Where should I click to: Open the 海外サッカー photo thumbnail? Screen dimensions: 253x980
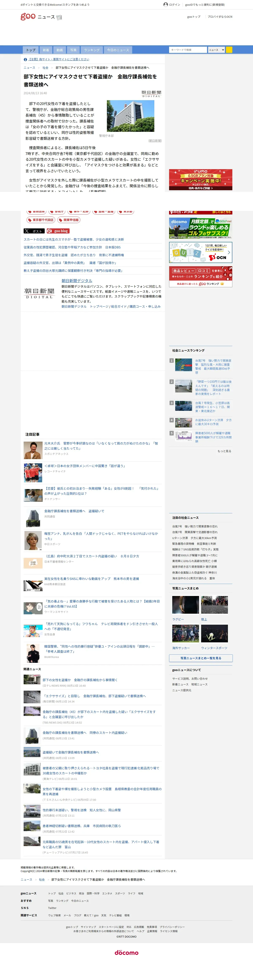tap(185, 634)
